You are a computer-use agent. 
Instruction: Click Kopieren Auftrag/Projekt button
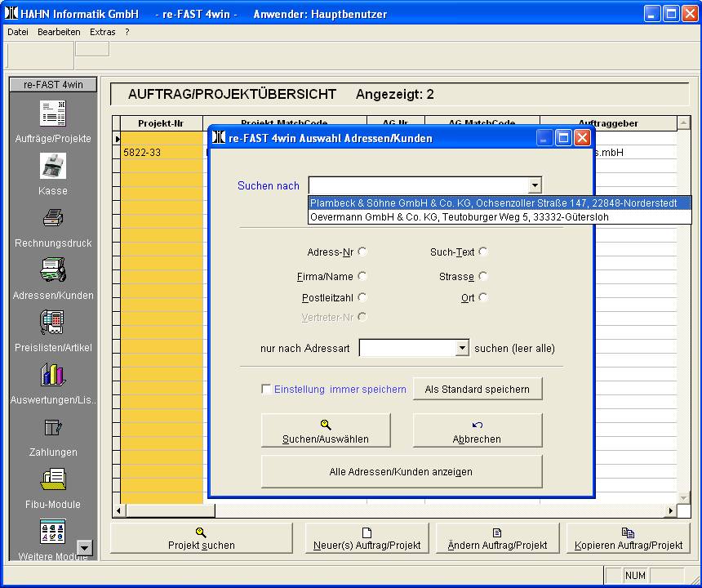pos(629,538)
